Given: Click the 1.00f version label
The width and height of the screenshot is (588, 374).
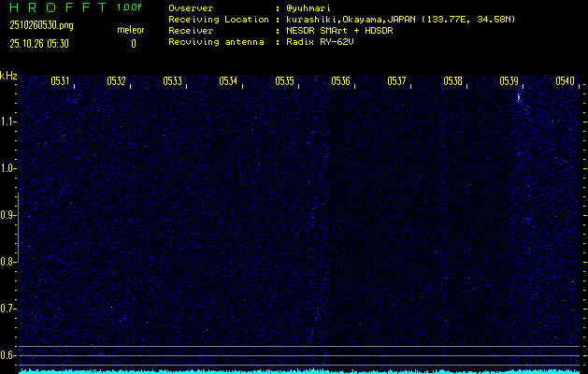Looking at the screenshot, I should (130, 7).
